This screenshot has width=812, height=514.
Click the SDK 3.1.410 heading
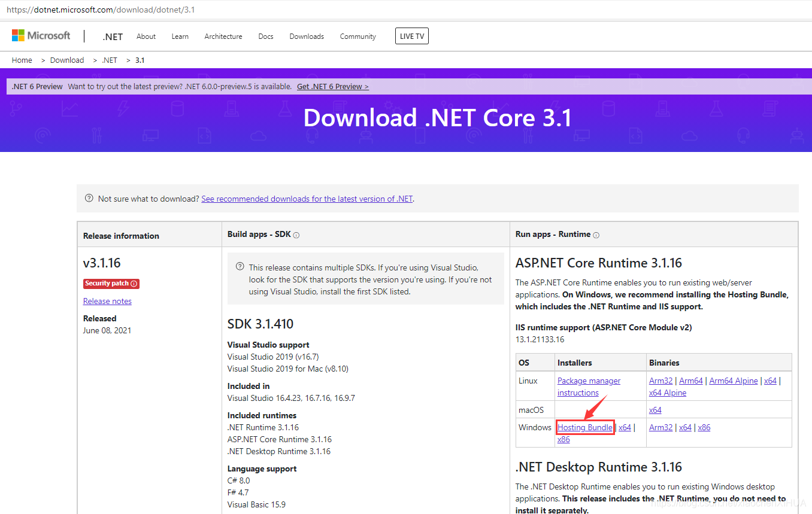point(260,324)
